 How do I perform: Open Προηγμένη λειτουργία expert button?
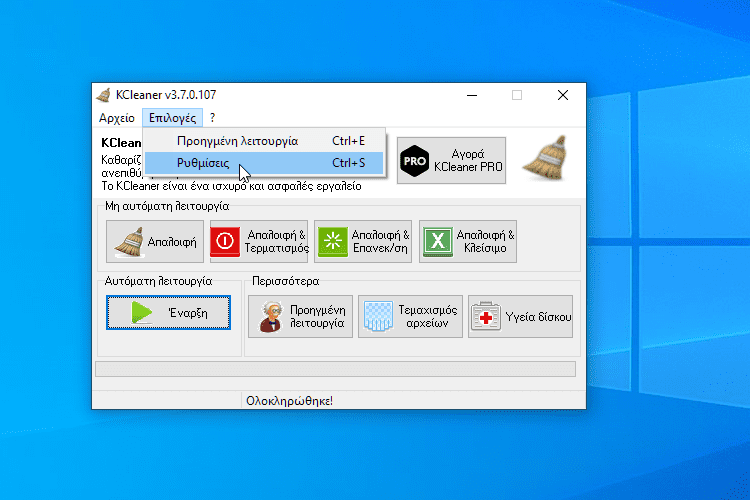click(x=300, y=317)
